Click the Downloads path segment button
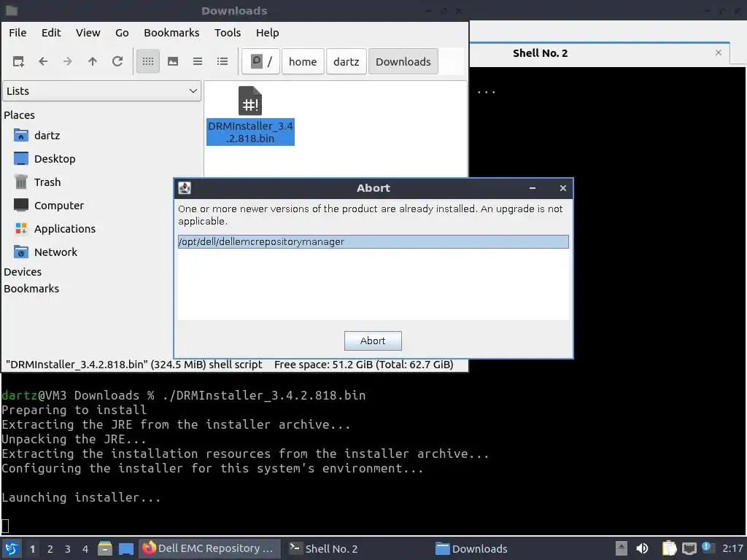 (403, 61)
